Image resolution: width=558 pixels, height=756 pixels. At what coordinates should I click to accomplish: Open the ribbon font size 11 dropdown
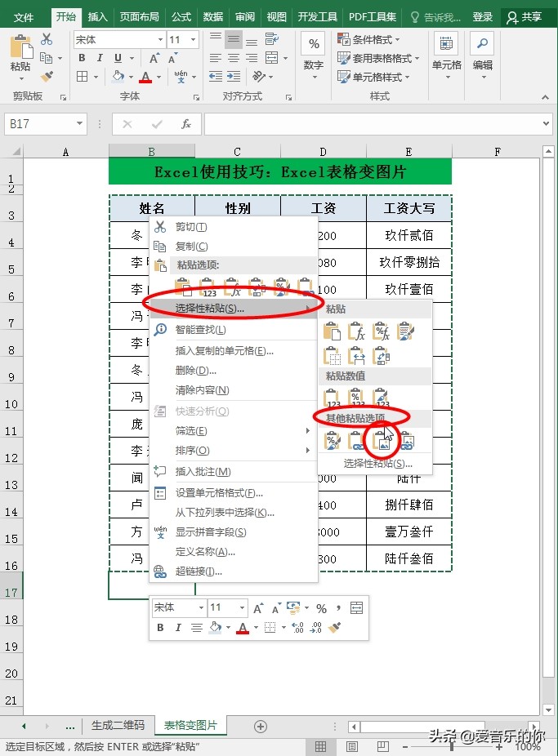tap(194, 39)
